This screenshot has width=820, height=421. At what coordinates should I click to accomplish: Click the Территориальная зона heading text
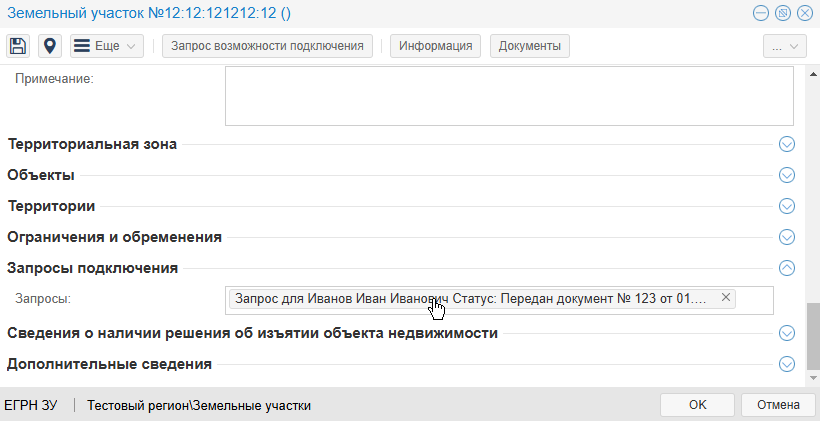(93, 144)
